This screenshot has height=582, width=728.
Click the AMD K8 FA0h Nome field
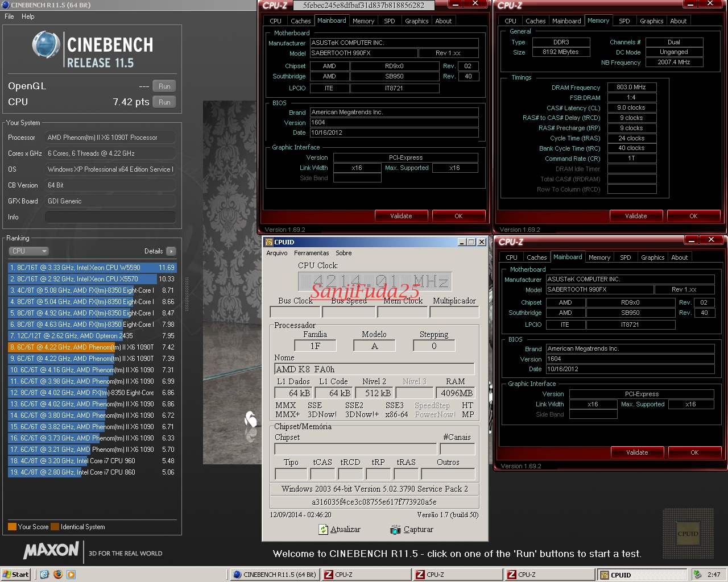374,369
